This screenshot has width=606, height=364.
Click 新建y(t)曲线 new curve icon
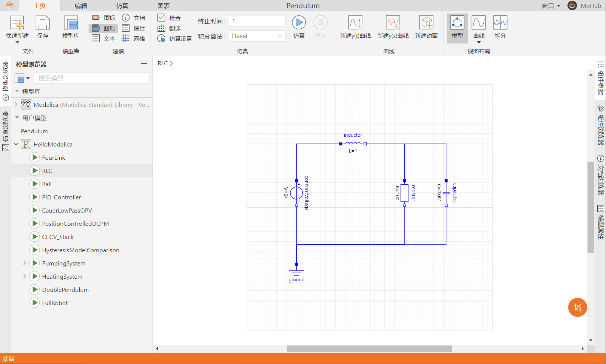pos(355,23)
